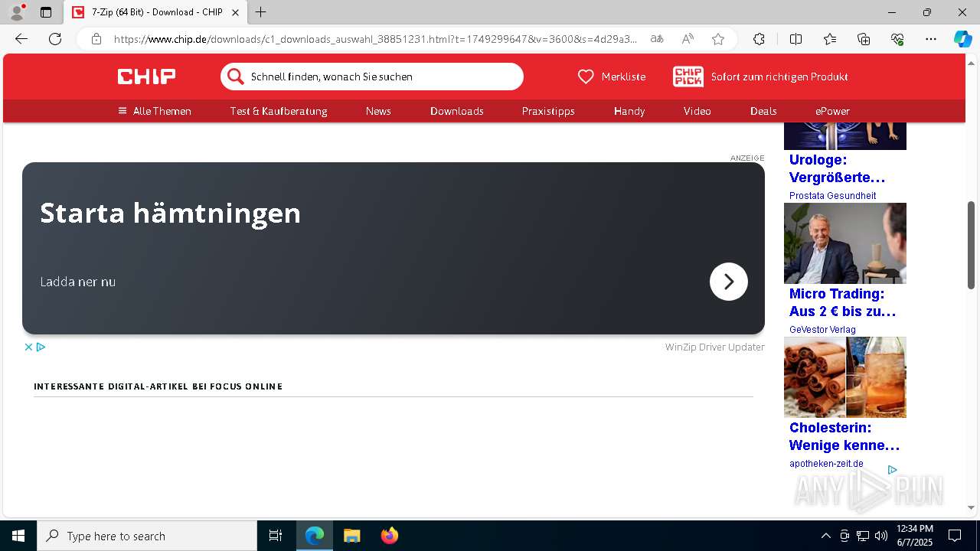Click the address bar URL
The width and height of the screenshot is (980, 551).
point(375,39)
